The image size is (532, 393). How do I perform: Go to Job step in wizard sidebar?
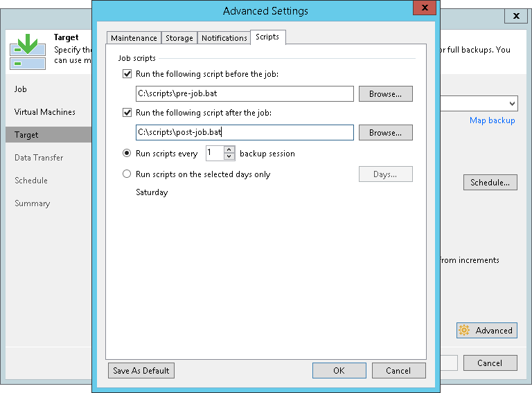tap(20, 89)
